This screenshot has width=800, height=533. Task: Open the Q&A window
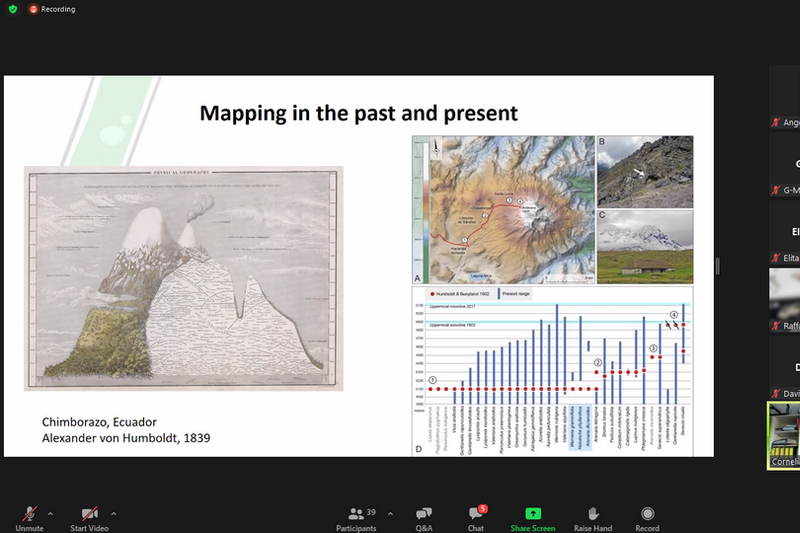pyautogui.click(x=424, y=518)
